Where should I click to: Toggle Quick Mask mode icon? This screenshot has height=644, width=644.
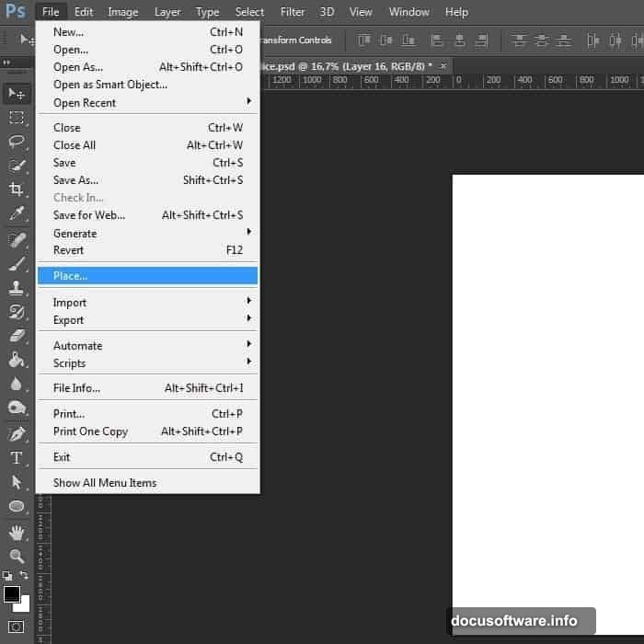point(17,627)
